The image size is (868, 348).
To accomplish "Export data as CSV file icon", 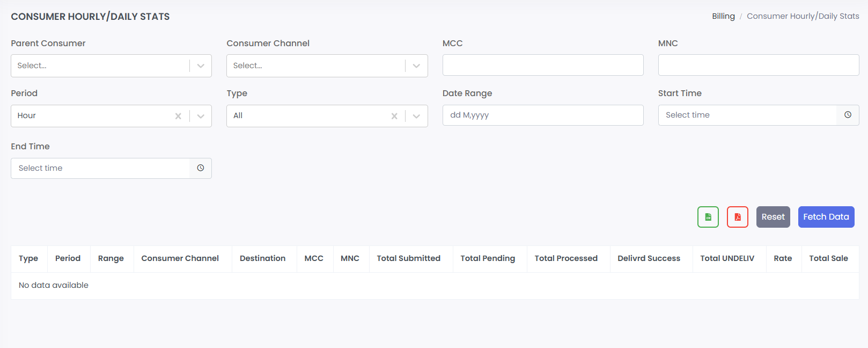I will pyautogui.click(x=708, y=217).
